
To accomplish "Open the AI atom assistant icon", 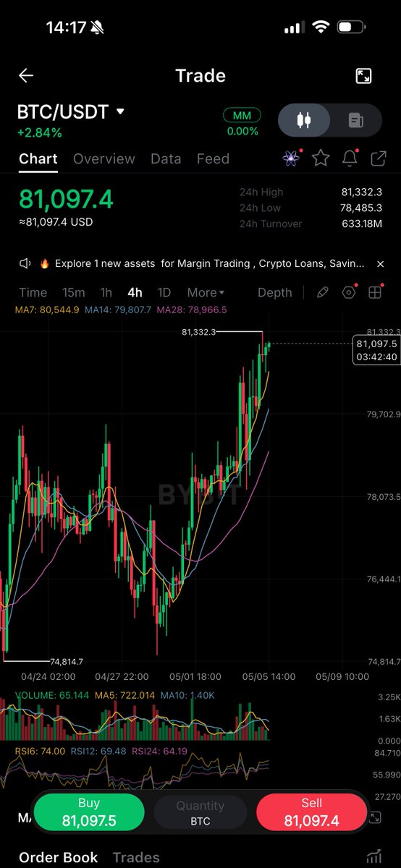I will (x=291, y=158).
